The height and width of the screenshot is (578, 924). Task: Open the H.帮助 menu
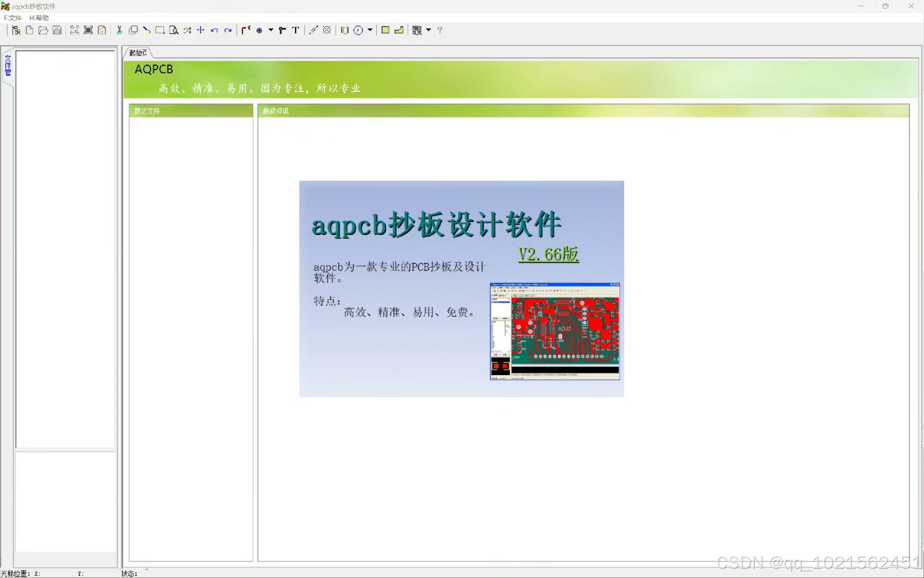pos(39,18)
